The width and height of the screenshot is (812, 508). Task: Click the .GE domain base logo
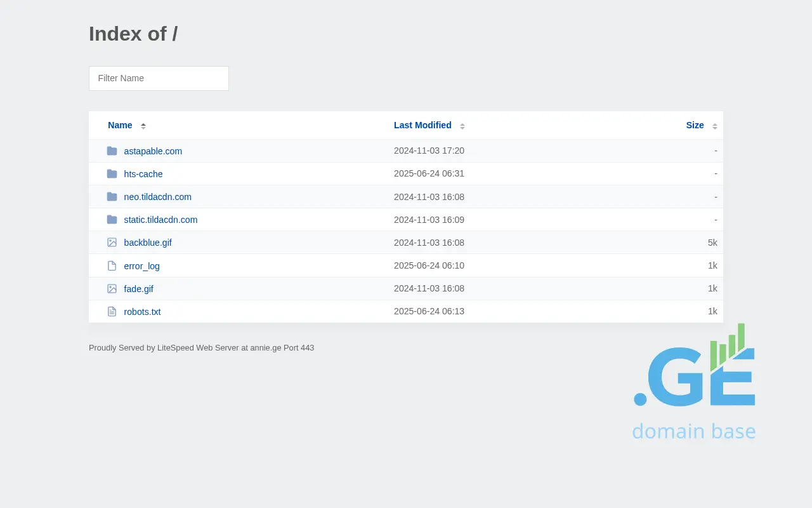pos(694,382)
